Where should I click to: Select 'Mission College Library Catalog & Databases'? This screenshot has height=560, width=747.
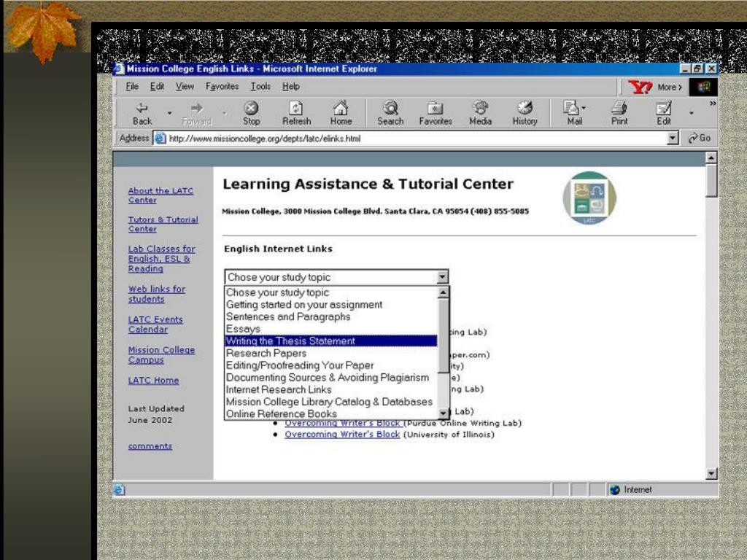330,402
